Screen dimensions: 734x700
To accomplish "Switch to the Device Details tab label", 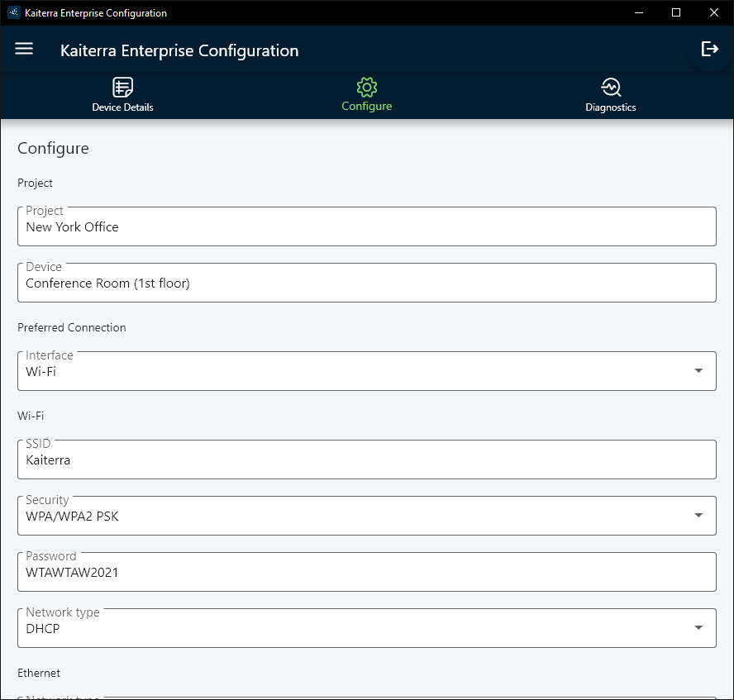I will 122,107.
